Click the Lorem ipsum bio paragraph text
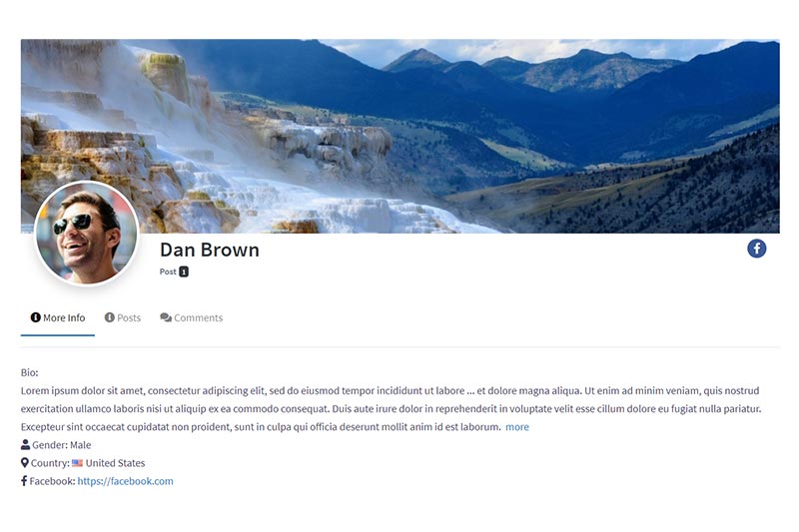Screen dimensions: 799x532 pyautogui.click(x=391, y=409)
